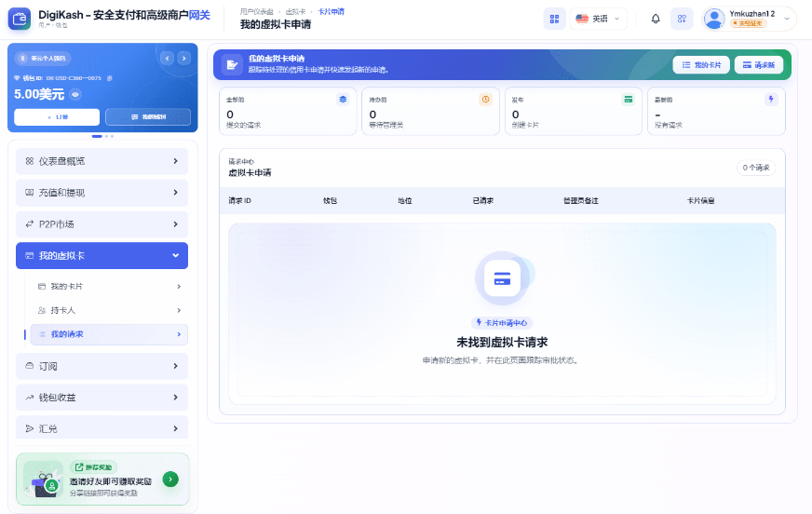The height and width of the screenshot is (514, 812).
Task: Click the outlined button on wallet card
Action: click(148, 117)
